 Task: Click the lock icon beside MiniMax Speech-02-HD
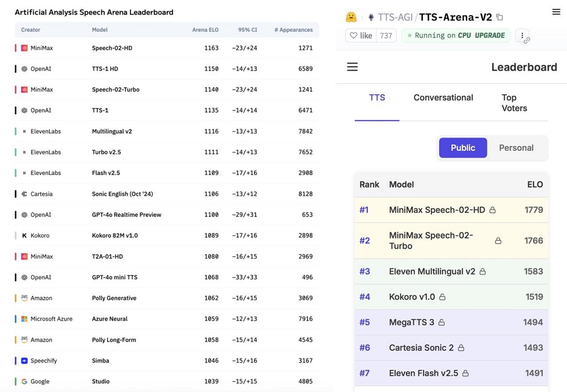pos(493,210)
